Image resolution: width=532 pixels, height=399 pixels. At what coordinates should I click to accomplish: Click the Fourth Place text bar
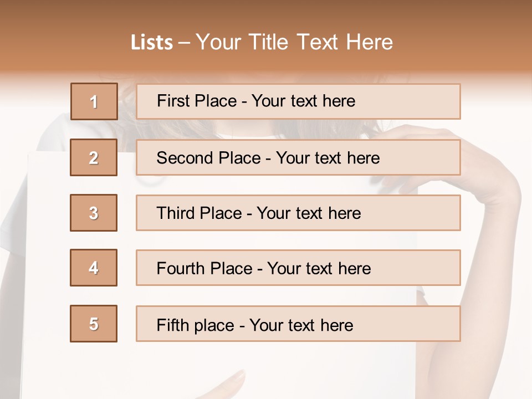click(x=298, y=268)
